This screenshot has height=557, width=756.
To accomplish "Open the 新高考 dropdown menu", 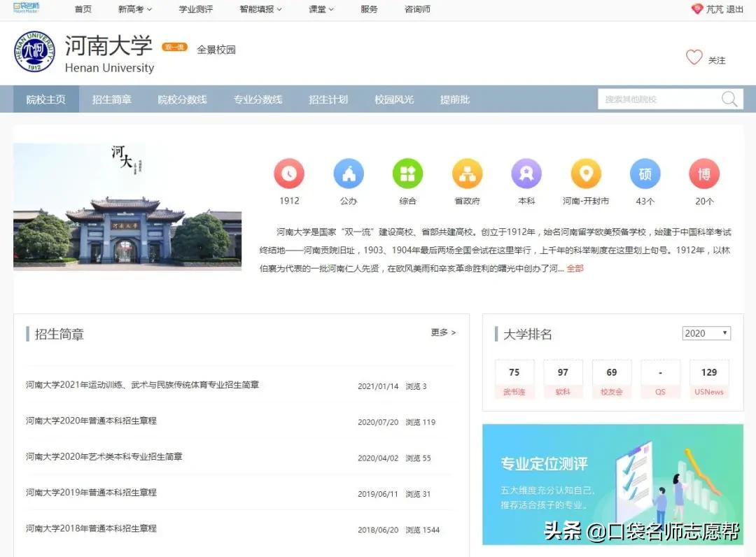I will [134, 9].
